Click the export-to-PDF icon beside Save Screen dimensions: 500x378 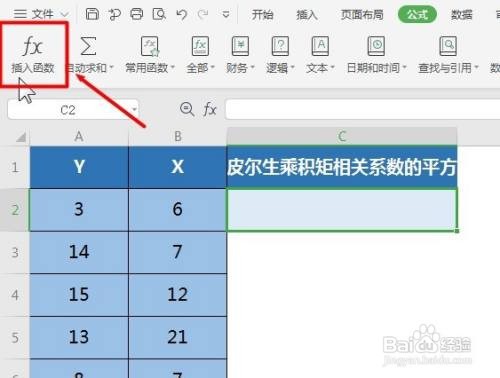tap(114, 14)
